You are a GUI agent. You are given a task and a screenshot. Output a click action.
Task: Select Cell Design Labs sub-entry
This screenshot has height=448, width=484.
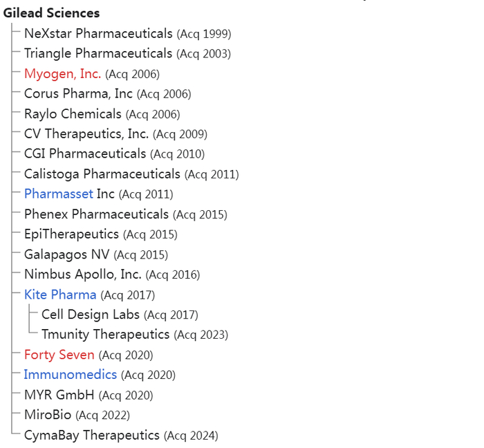coord(91,315)
